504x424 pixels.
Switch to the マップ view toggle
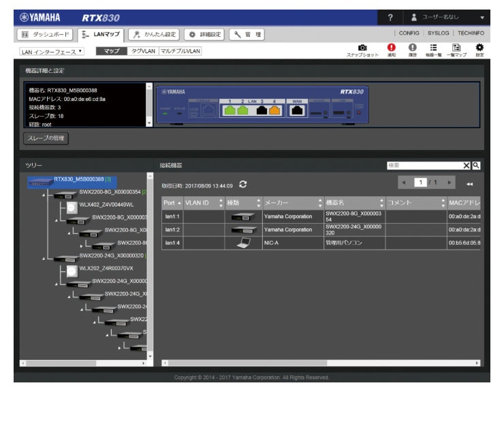click(x=112, y=51)
